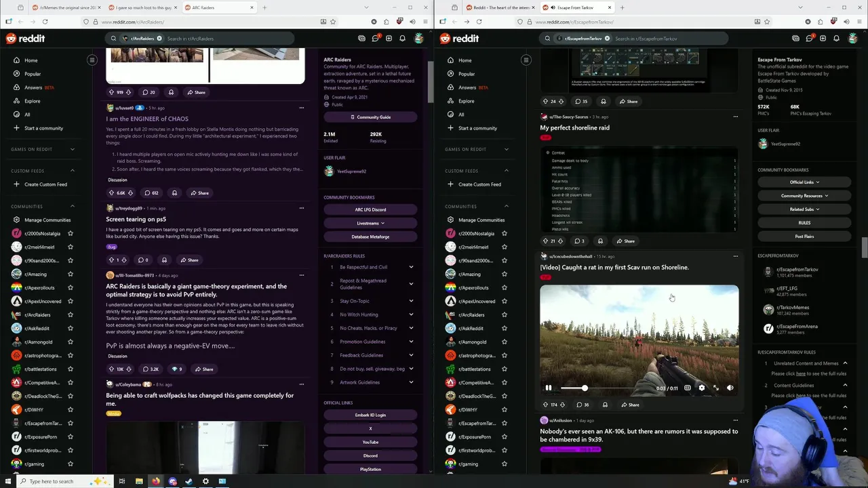Expand Livestreams dropdown in ARC Raiders bookmarks
The height and width of the screenshot is (488, 868).
coord(370,223)
